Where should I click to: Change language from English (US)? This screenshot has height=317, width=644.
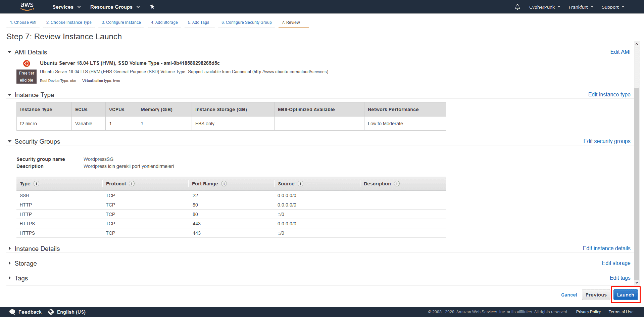[71, 312]
